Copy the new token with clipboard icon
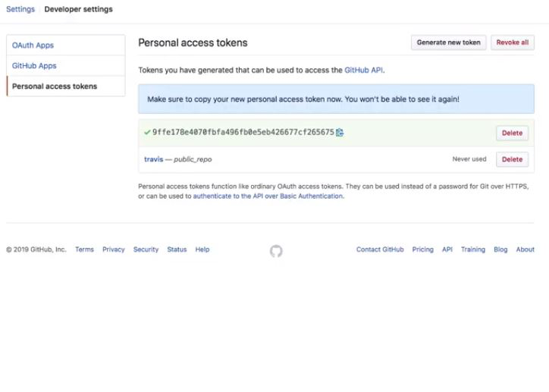 340,133
